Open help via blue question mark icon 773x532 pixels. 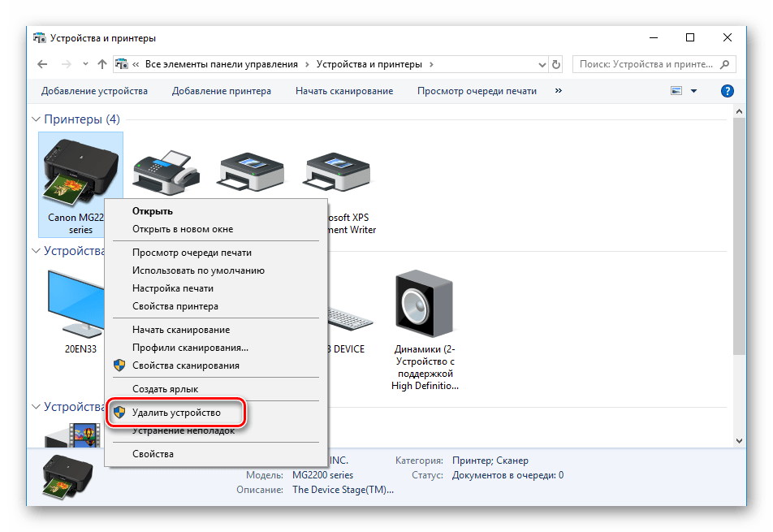tap(728, 91)
